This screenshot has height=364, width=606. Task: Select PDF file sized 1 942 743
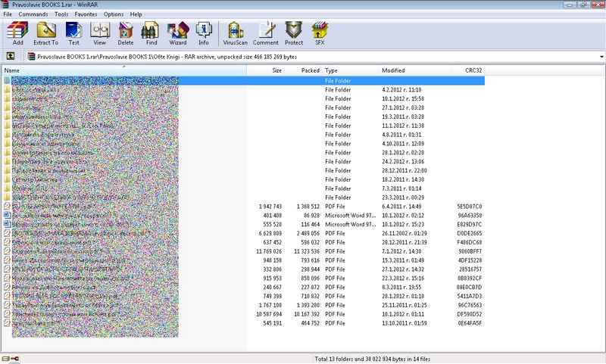pos(244,206)
